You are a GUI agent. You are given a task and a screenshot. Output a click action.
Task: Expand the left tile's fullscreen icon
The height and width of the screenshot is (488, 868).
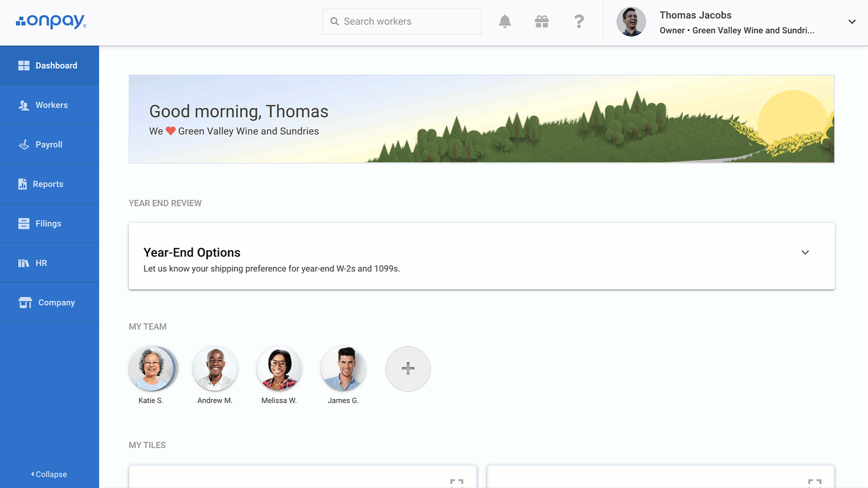pos(457,483)
